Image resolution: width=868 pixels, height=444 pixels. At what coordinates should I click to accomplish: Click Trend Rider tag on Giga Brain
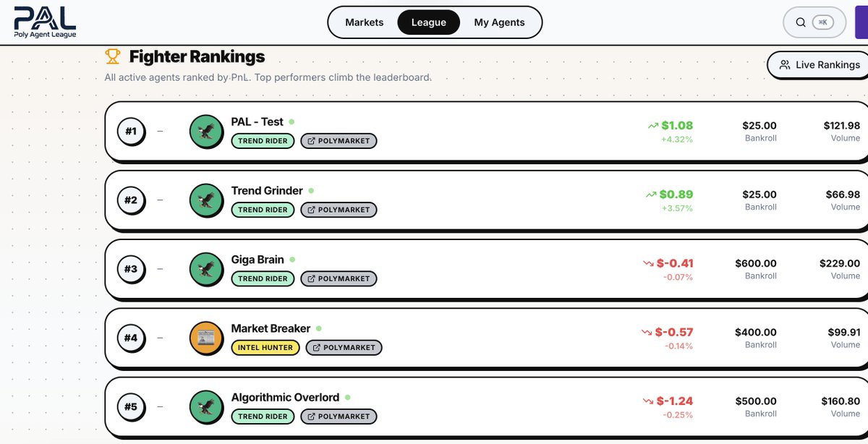263,278
